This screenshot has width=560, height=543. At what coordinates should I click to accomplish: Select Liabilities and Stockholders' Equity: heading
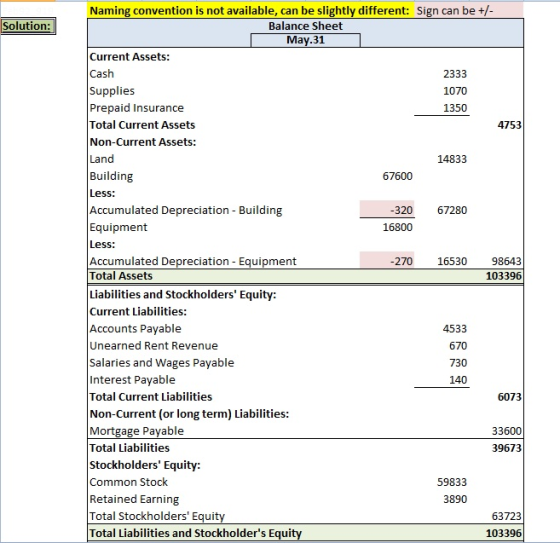183,294
